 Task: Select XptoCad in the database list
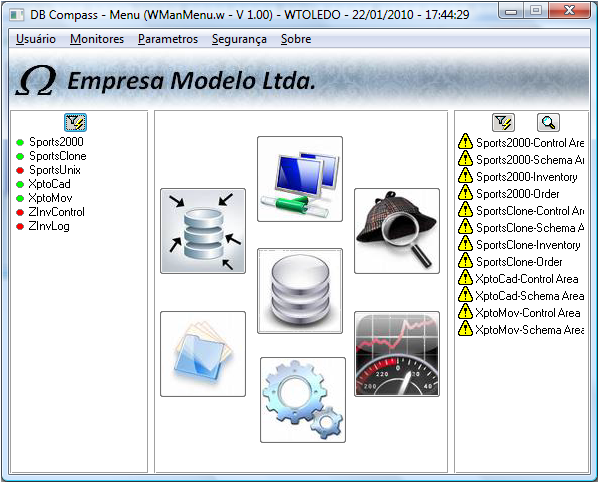tap(50, 184)
